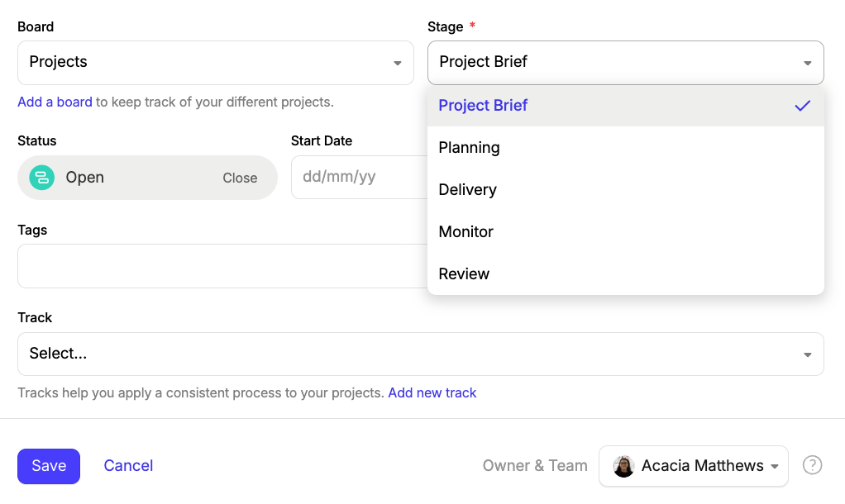Click the Board field label

[36, 27]
